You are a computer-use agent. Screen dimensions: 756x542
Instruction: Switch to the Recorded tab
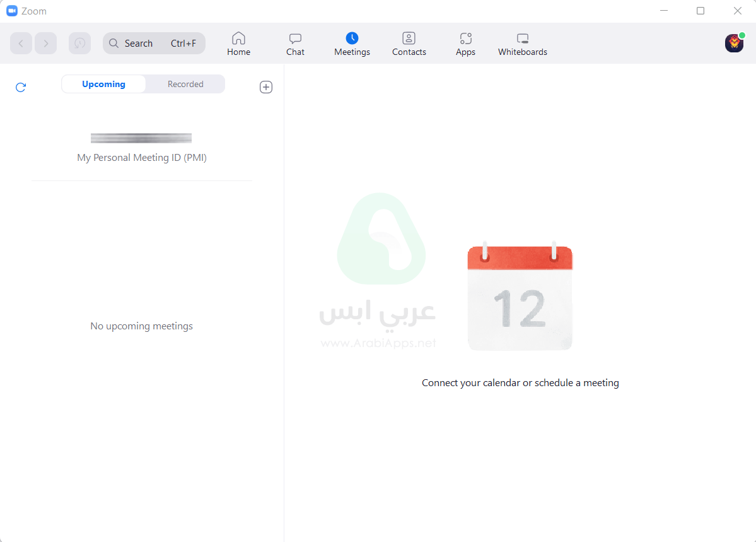185,84
